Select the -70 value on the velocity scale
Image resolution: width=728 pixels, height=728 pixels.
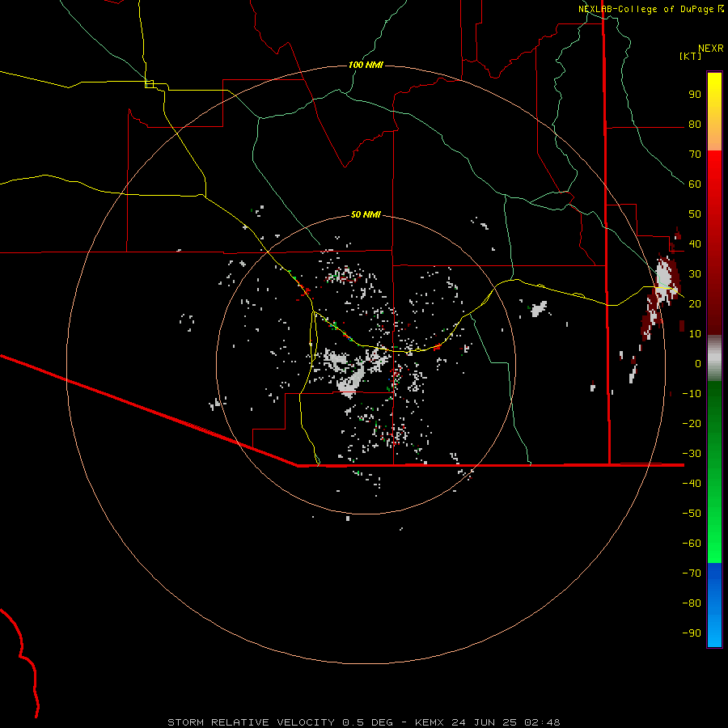[692, 574]
